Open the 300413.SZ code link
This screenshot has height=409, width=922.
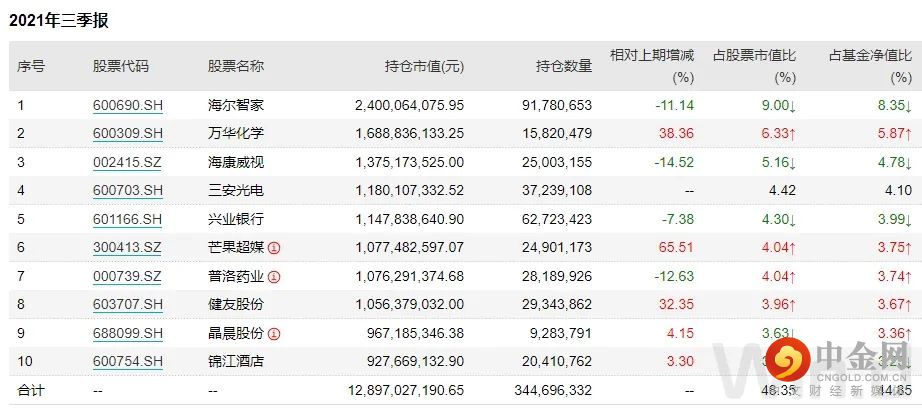pyautogui.click(x=128, y=248)
